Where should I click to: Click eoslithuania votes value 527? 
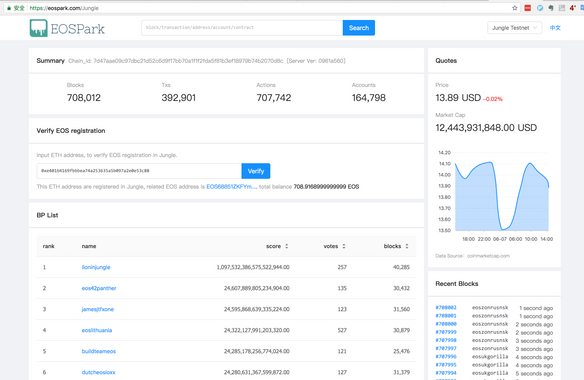pos(342,330)
